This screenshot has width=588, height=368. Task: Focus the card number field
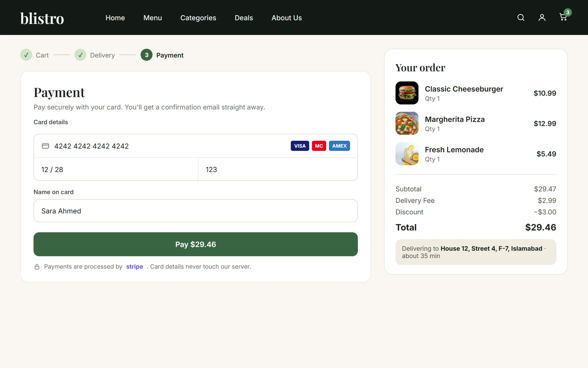click(196, 146)
